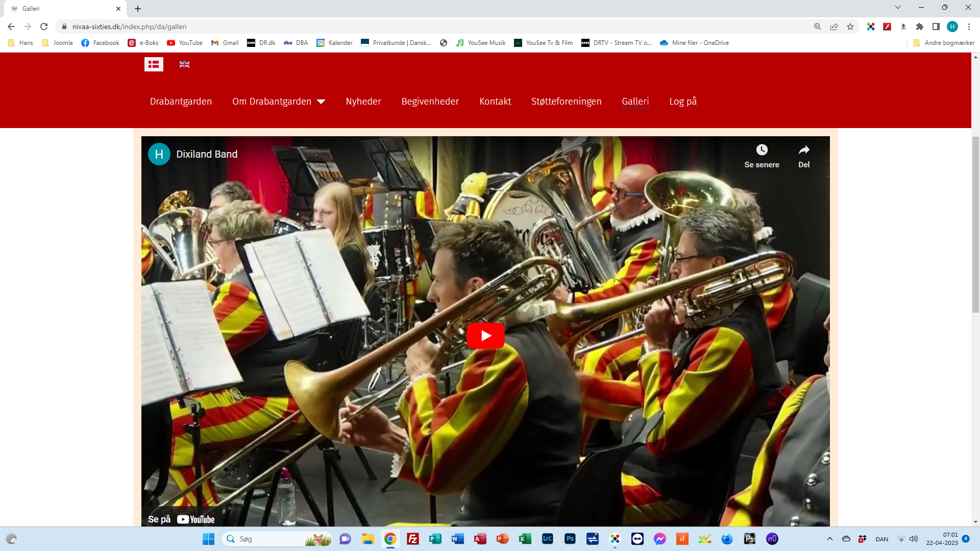Click the address bar URL field
This screenshot has height=551, width=980.
[434, 27]
